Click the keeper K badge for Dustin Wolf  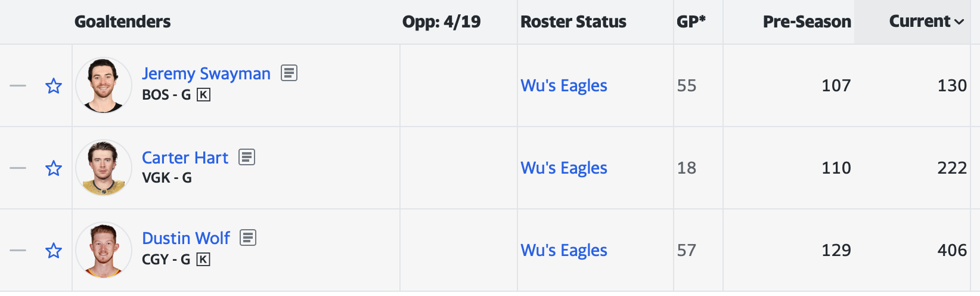(203, 260)
